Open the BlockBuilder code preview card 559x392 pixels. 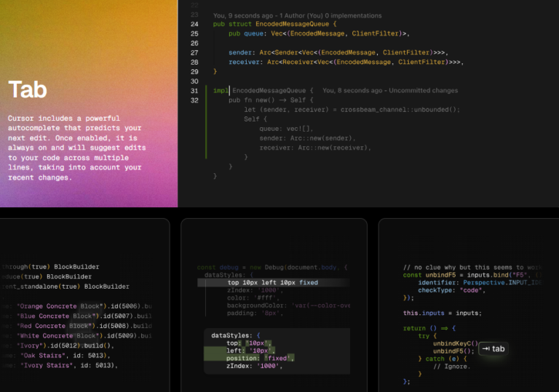[x=84, y=305]
